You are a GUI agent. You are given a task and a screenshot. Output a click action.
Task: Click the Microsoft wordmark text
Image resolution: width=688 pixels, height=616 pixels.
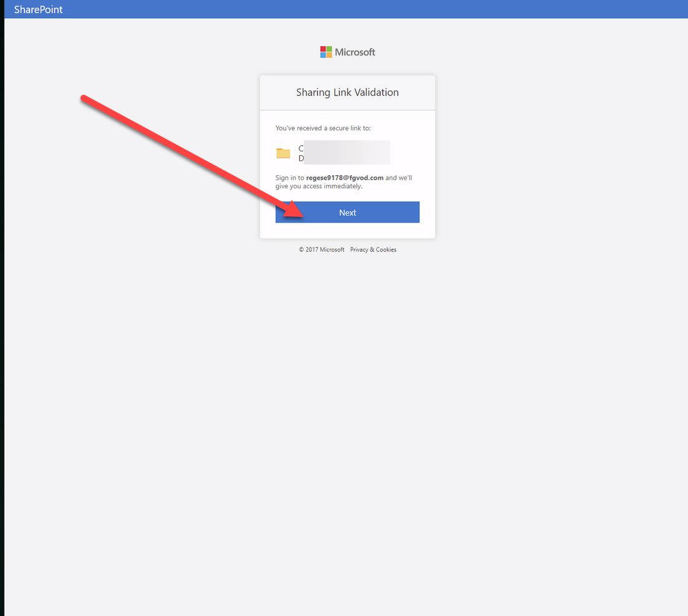355,52
